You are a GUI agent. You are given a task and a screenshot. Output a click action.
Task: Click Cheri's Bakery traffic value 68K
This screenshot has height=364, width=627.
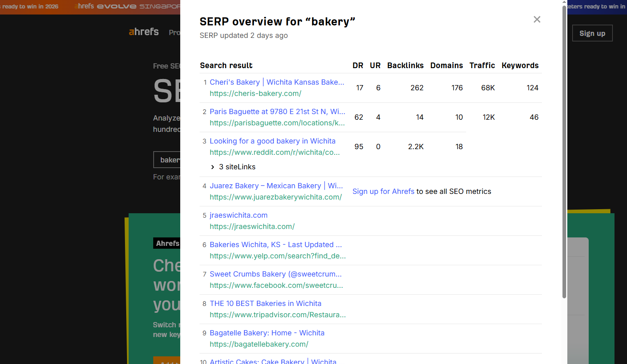click(488, 88)
